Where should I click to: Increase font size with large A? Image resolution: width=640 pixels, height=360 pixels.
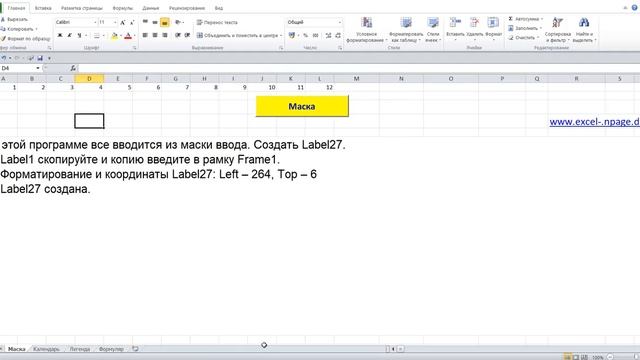[122, 22]
